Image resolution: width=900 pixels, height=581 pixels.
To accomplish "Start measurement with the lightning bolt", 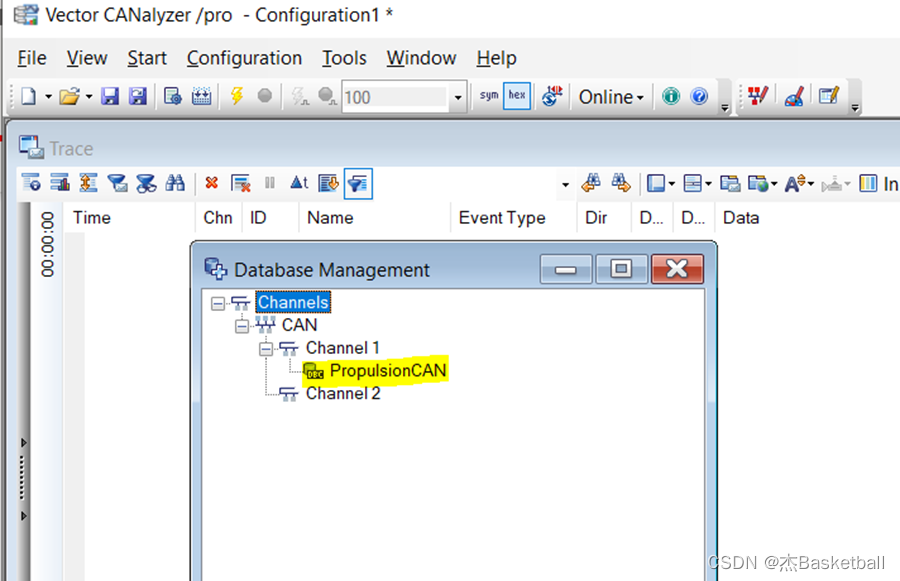I will coord(236,95).
